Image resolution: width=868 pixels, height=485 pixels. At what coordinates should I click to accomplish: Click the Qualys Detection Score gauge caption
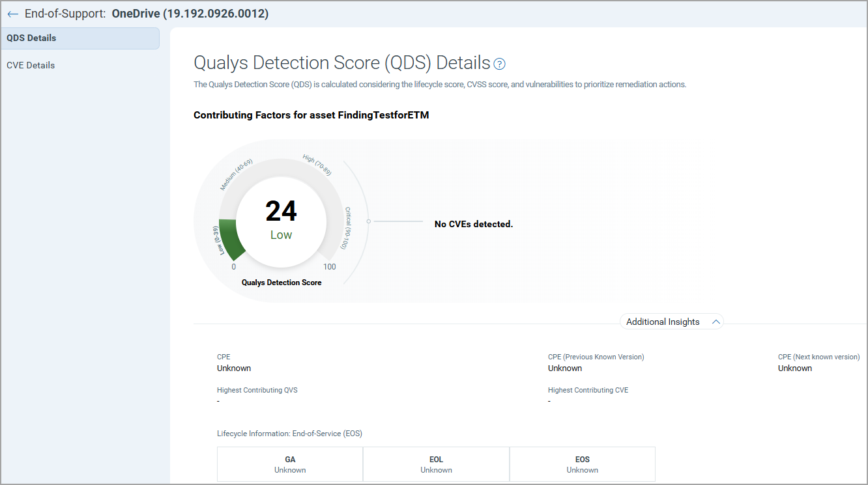tap(282, 283)
